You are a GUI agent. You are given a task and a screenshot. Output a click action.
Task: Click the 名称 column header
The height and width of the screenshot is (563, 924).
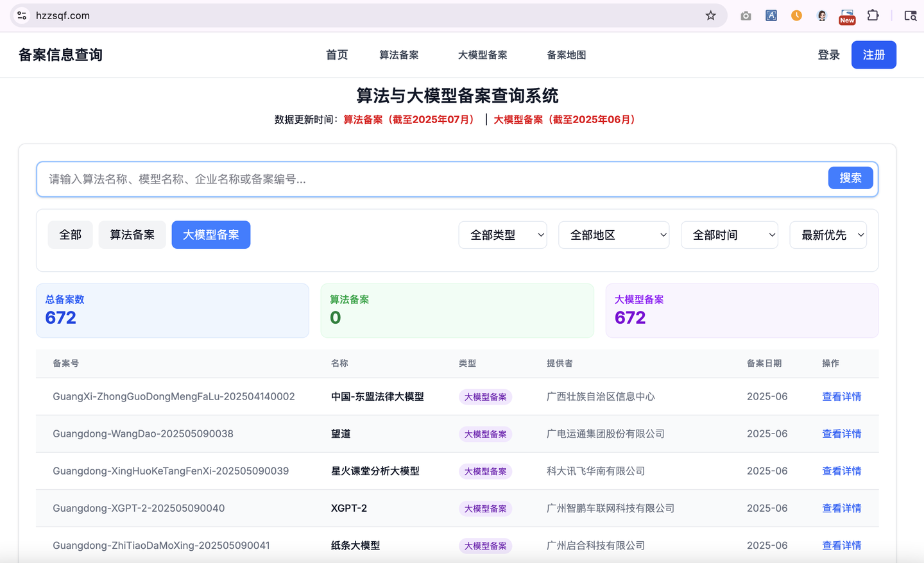[339, 363]
